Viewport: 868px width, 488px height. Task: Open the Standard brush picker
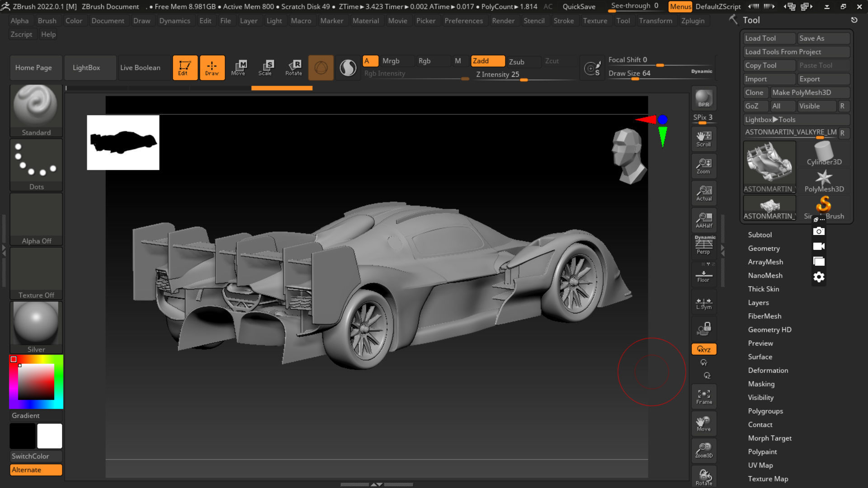36,111
